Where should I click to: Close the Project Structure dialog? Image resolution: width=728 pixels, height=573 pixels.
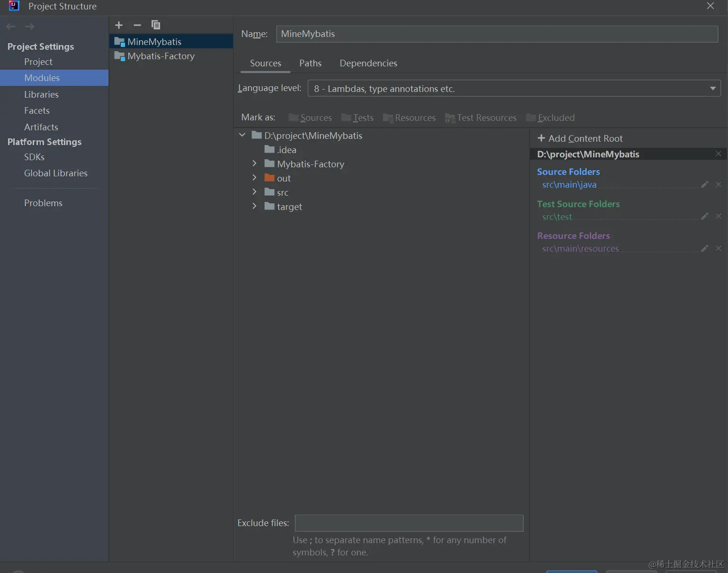click(710, 6)
